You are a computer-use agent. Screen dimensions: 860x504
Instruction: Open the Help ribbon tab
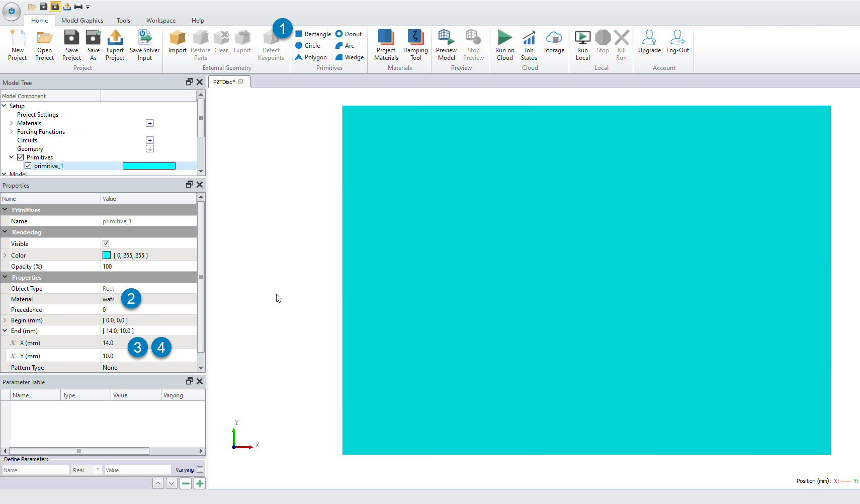[x=198, y=21]
